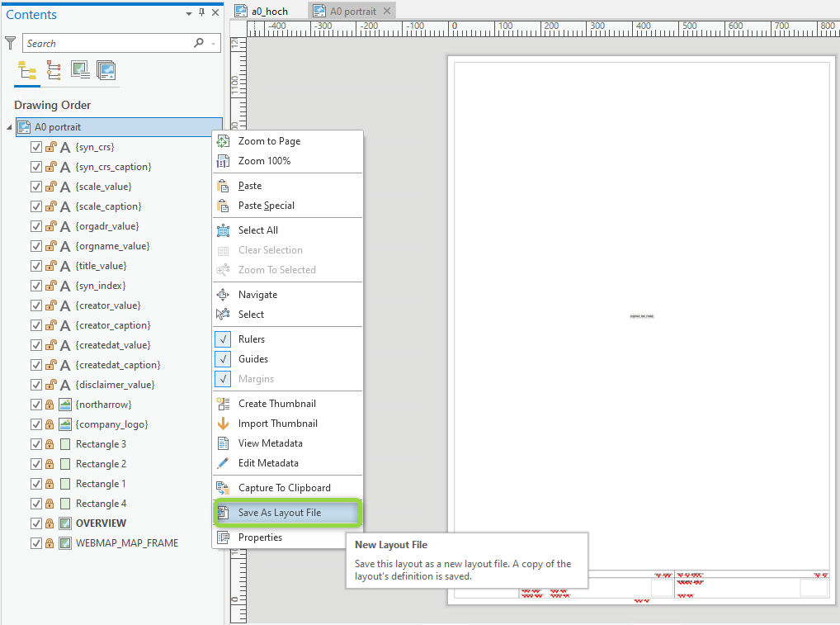The width and height of the screenshot is (840, 625).
Task: Select the layout thumbnails view icon
Action: 106,71
